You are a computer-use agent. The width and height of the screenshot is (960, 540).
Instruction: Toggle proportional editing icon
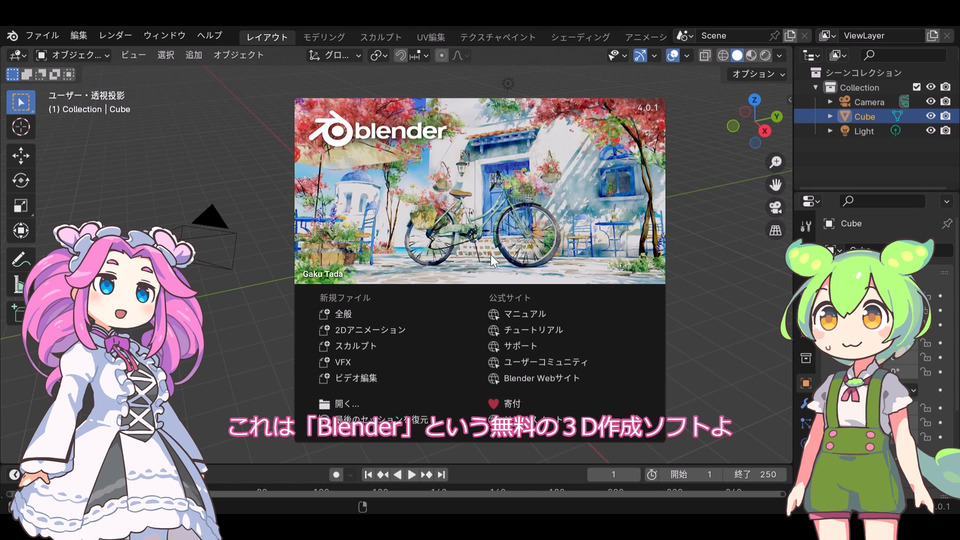click(441, 55)
